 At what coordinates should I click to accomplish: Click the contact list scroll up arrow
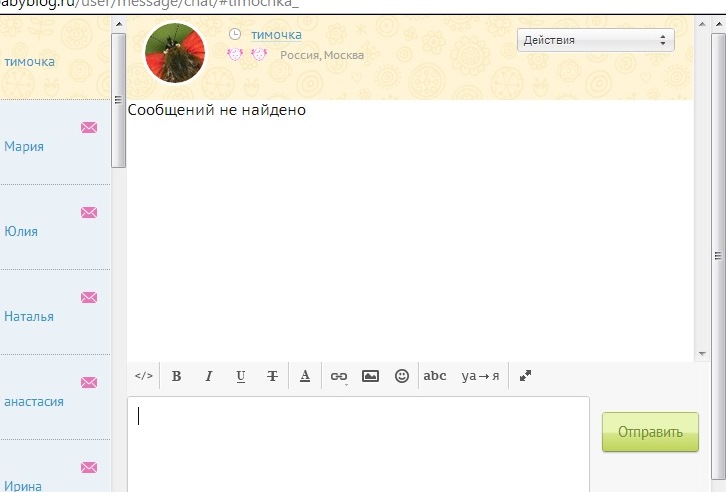[x=119, y=24]
